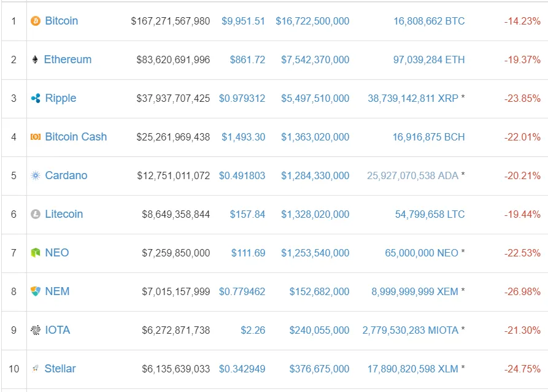Click supply 97,039,284 ETH
Viewport: 548px width, 392px height.
[429, 60]
